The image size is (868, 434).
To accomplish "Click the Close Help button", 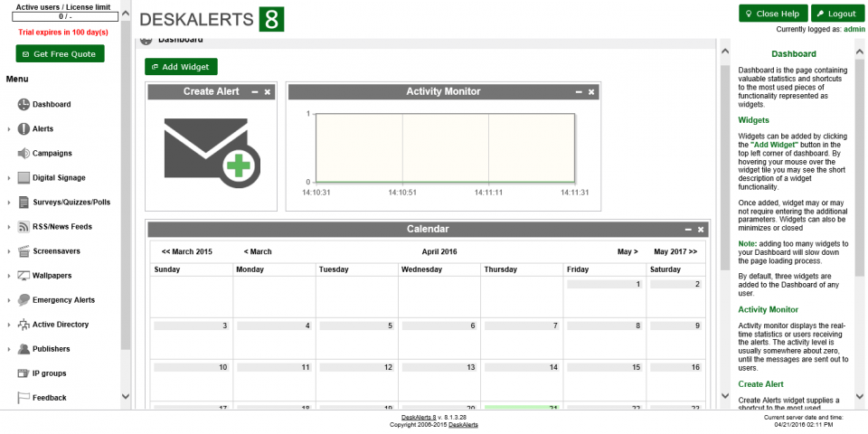I will pos(773,14).
